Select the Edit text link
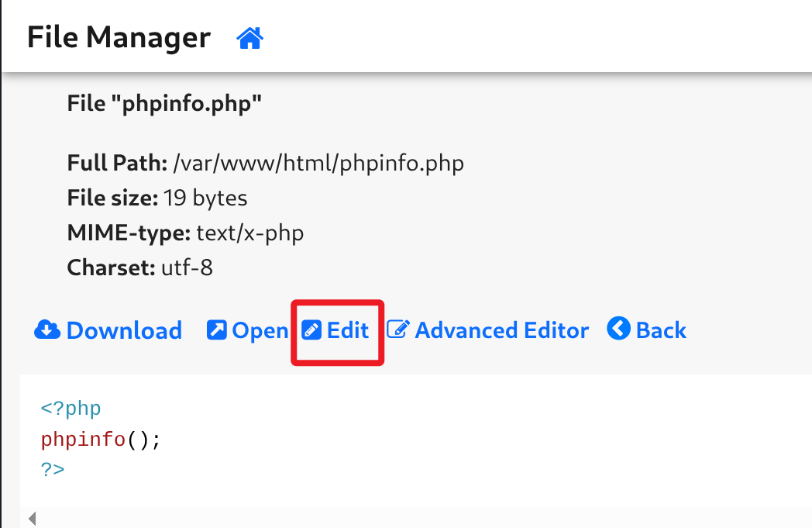This screenshot has height=528, width=812. coord(348,330)
